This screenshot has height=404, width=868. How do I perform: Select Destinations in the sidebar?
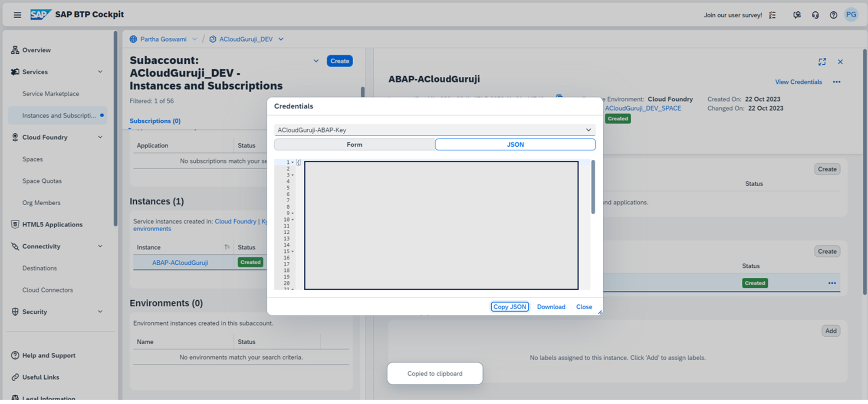tap(39, 268)
